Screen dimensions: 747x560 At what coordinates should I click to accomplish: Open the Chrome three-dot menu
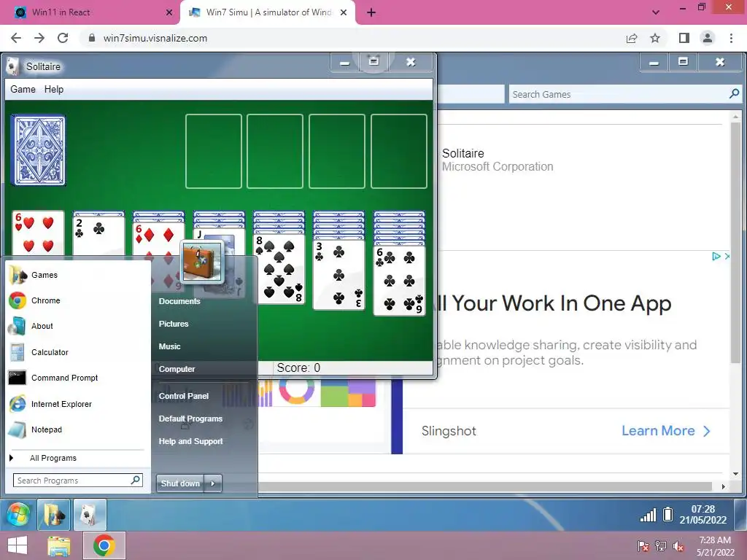tap(731, 38)
